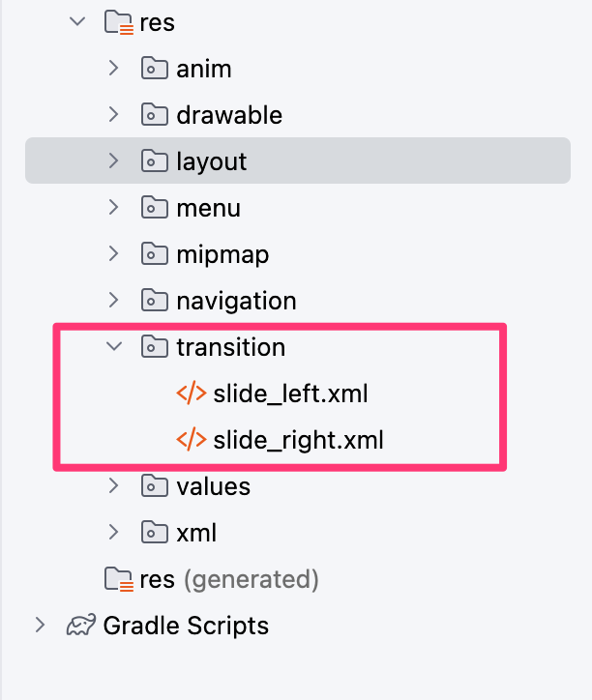Select the menu folder

click(208, 208)
